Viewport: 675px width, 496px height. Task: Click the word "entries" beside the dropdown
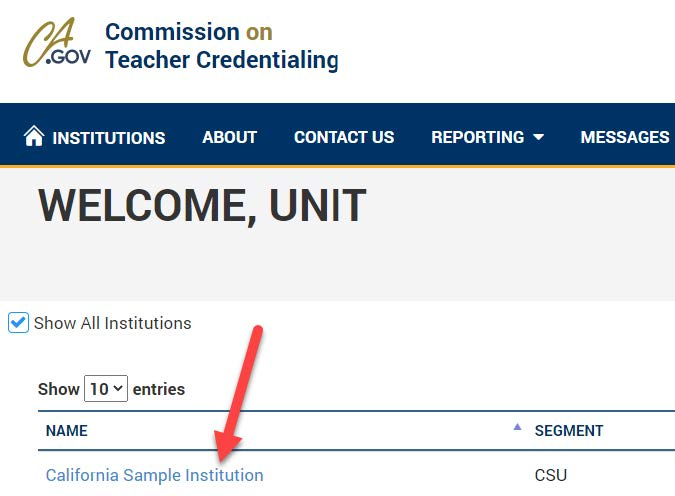(x=159, y=389)
